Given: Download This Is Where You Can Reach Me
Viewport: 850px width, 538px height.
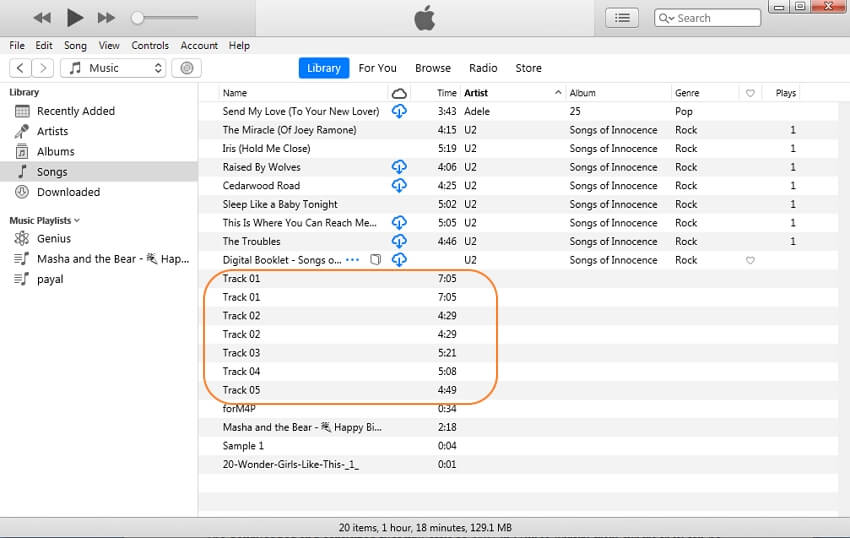Looking at the screenshot, I should point(400,223).
